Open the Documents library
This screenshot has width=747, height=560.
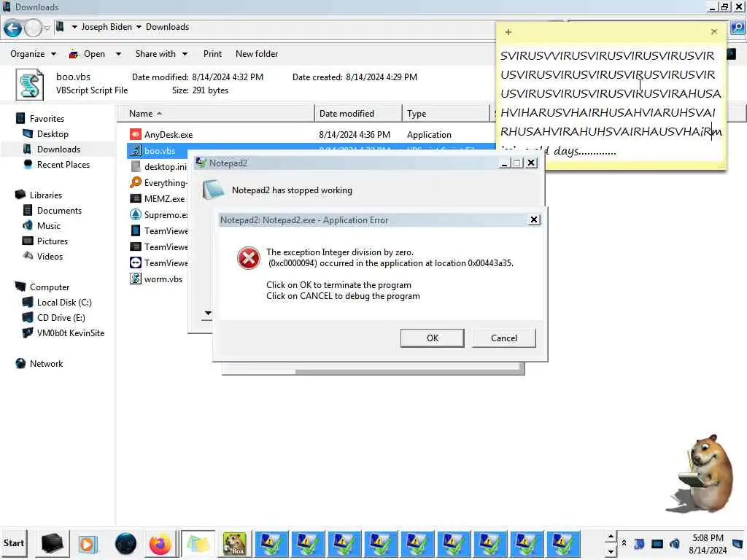pyautogui.click(x=59, y=211)
